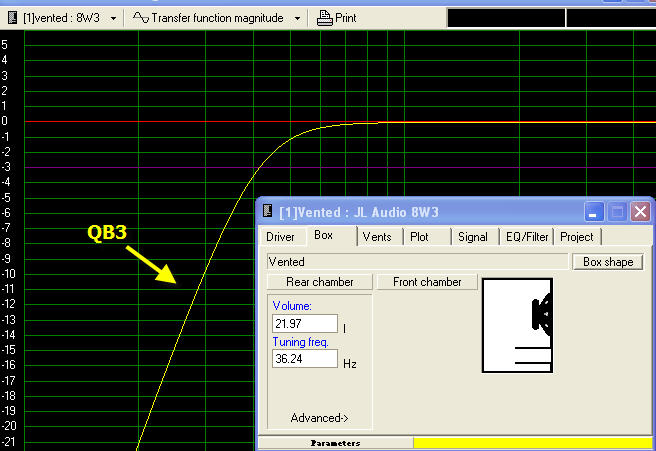Viewport: 656px width, 451px height.
Task: Close the Vented : JL Audio 8W3 window
Action: point(641,212)
